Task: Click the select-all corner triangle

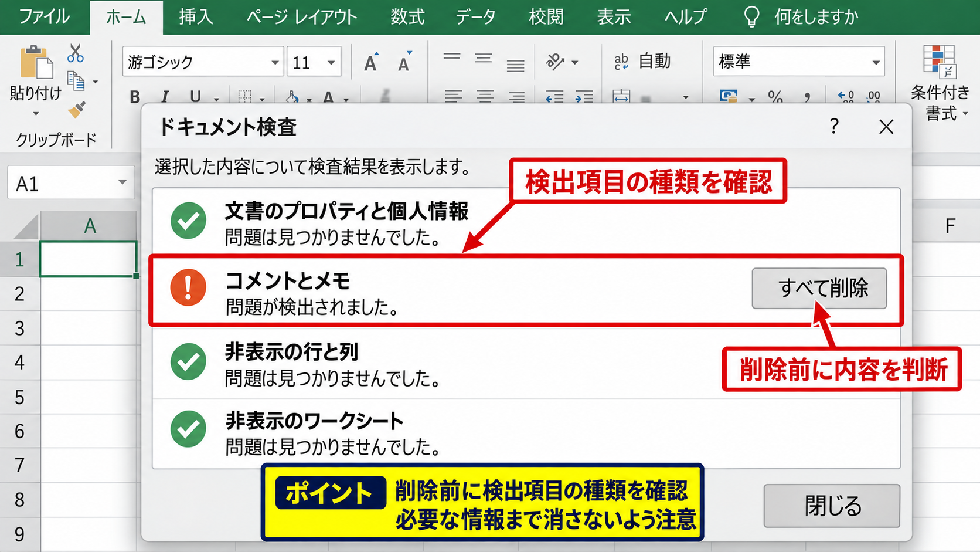Action: tap(26, 226)
